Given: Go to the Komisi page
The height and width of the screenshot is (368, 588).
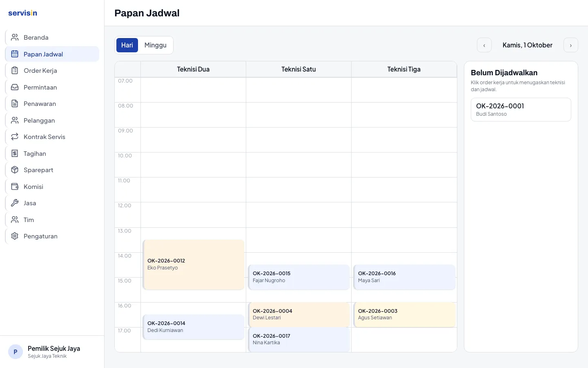Looking at the screenshot, I should pos(52,186).
